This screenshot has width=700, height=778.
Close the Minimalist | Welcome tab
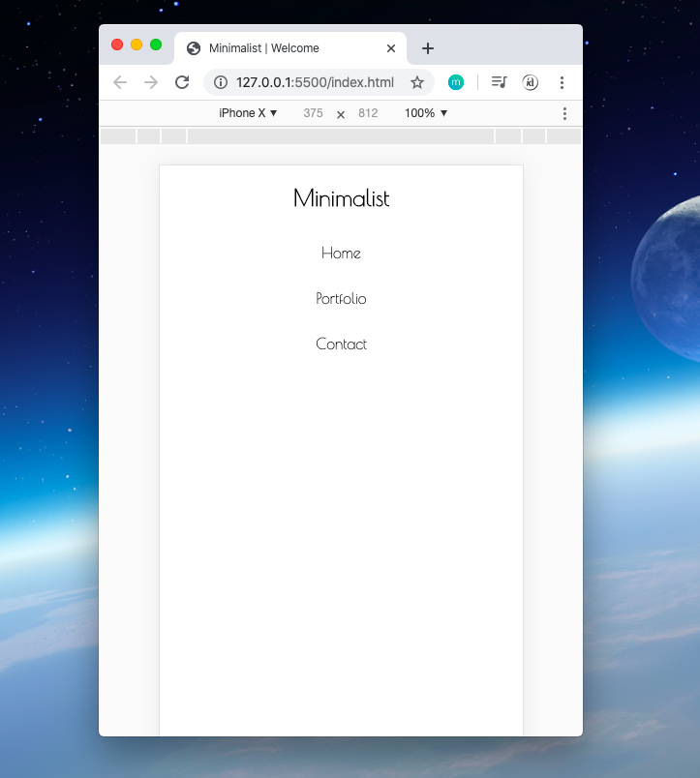point(391,48)
